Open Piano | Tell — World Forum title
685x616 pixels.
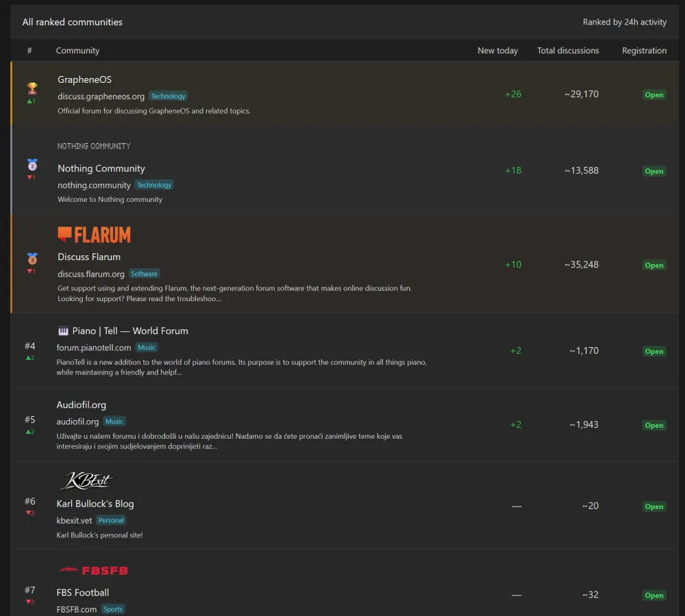[130, 331]
